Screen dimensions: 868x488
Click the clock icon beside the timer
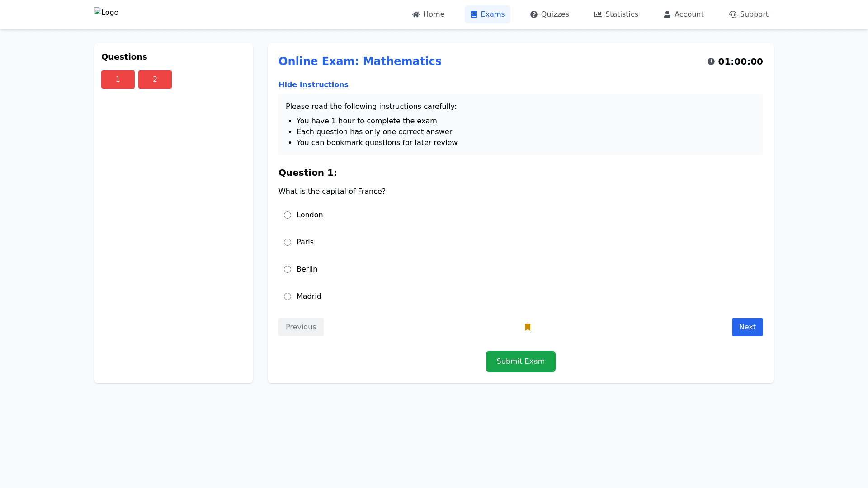point(711,61)
